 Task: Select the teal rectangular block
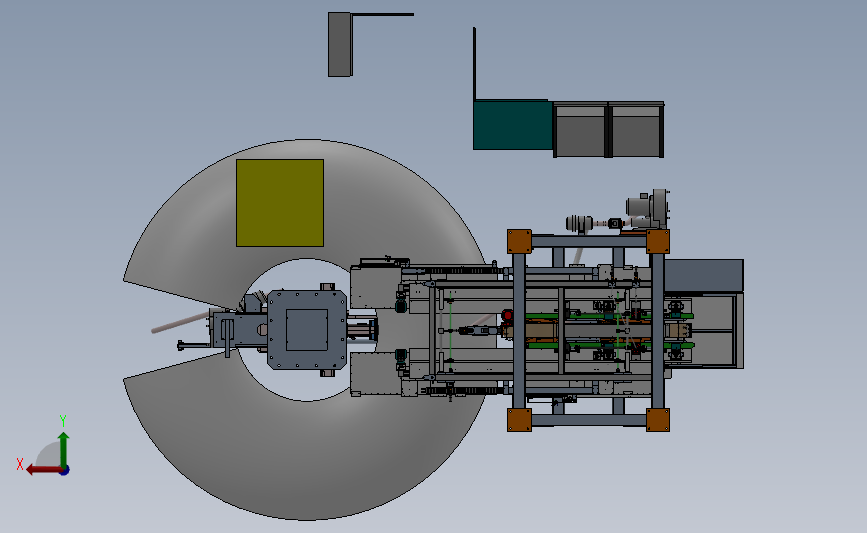[513, 125]
